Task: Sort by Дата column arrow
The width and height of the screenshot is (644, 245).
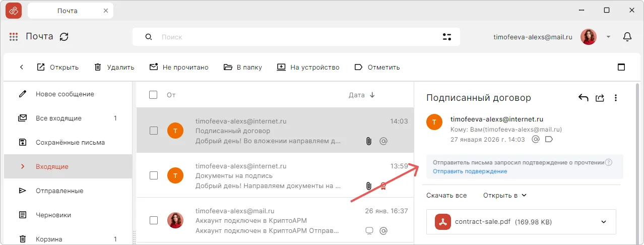Action: coord(372,95)
